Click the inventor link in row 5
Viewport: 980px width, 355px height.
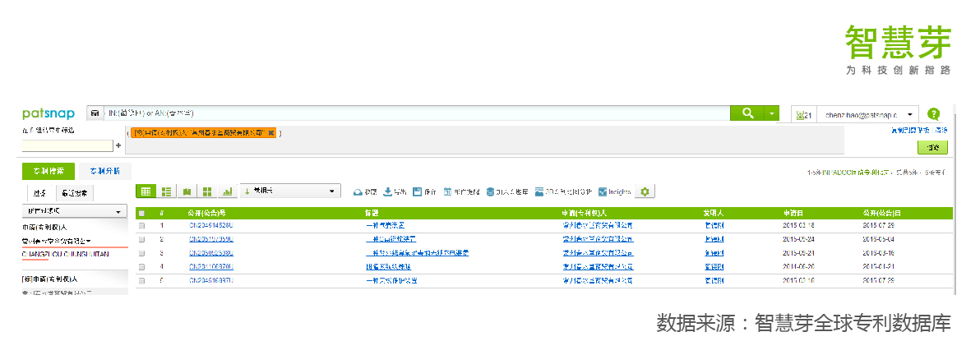click(x=714, y=280)
